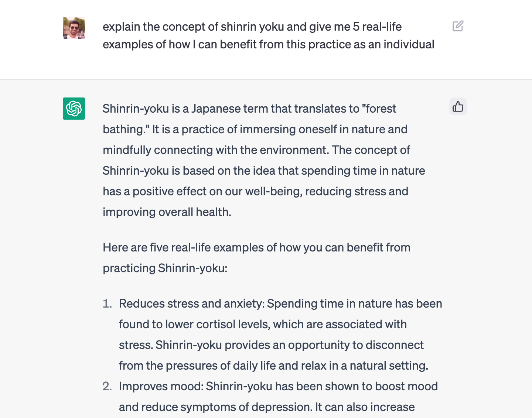Click "and reduce symptoms of depression" line
The width and height of the screenshot is (532, 418).
pos(215,407)
